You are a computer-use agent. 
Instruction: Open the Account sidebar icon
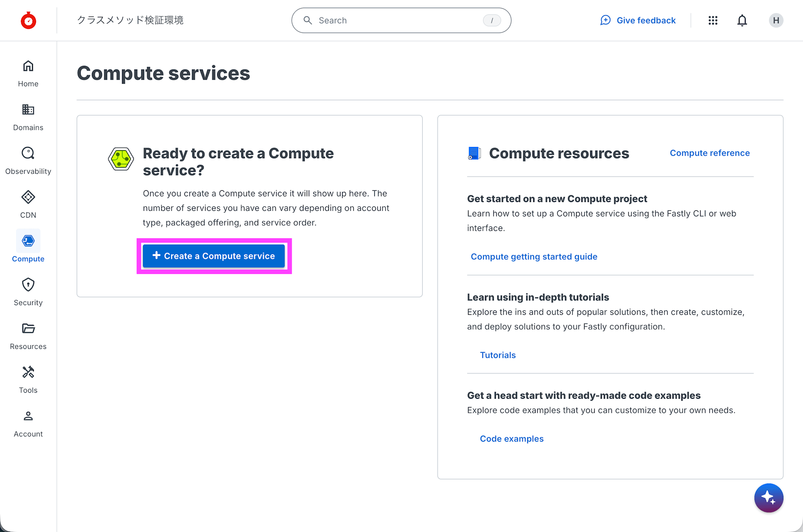click(x=28, y=416)
